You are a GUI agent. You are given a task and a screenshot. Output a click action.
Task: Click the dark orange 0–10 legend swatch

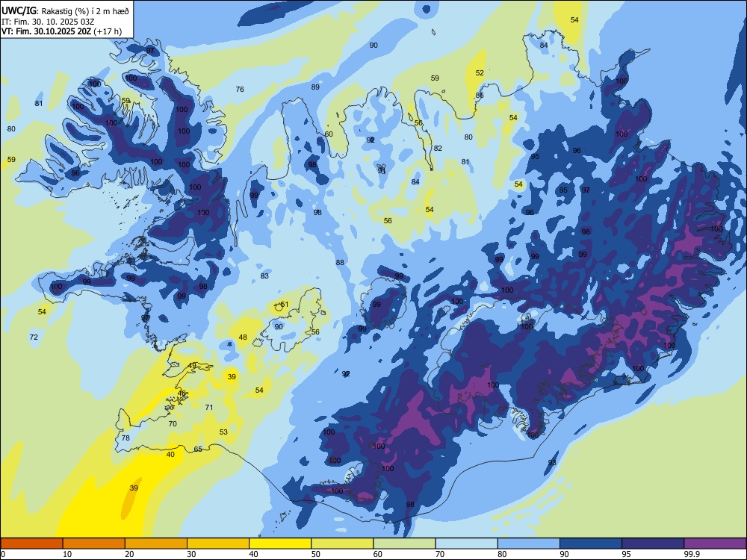(31, 544)
